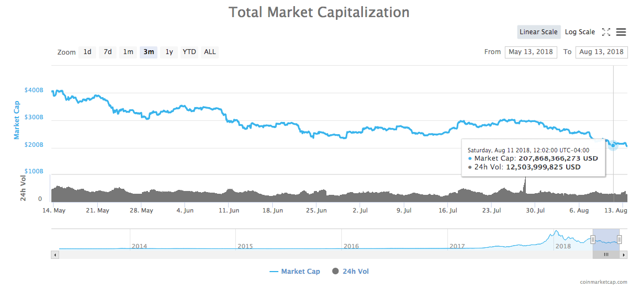Toggle the Market Cap series in legend
The width and height of the screenshot is (644, 292).
pos(295,271)
